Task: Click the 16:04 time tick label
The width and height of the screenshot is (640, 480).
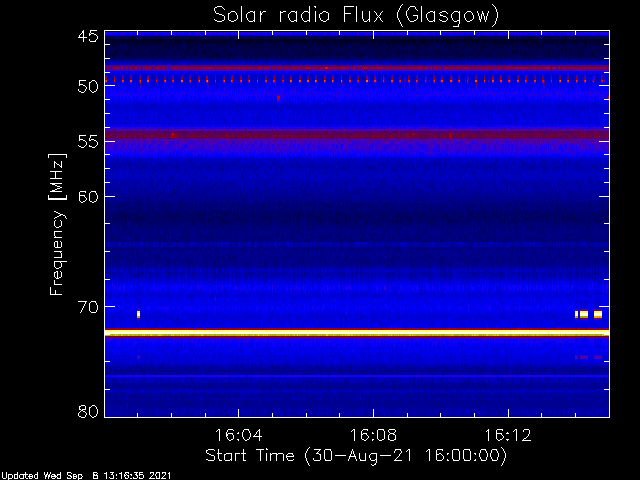Action: click(238, 435)
